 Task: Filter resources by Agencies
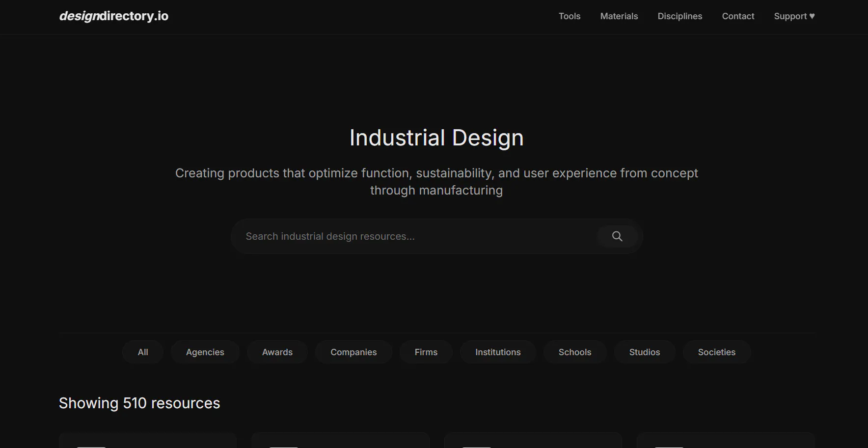coord(205,352)
